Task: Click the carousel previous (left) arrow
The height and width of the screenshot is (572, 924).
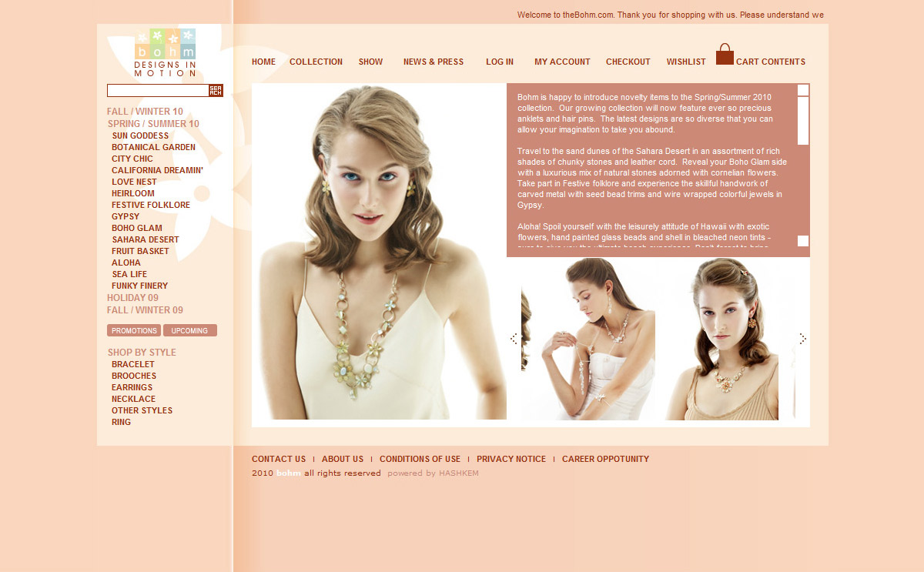Action: 514,339
